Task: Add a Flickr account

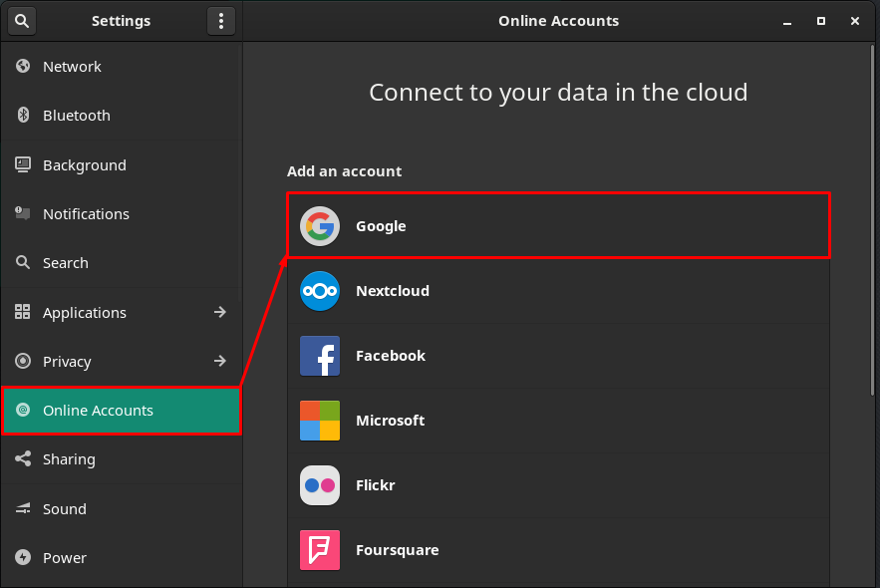Action: tap(558, 485)
